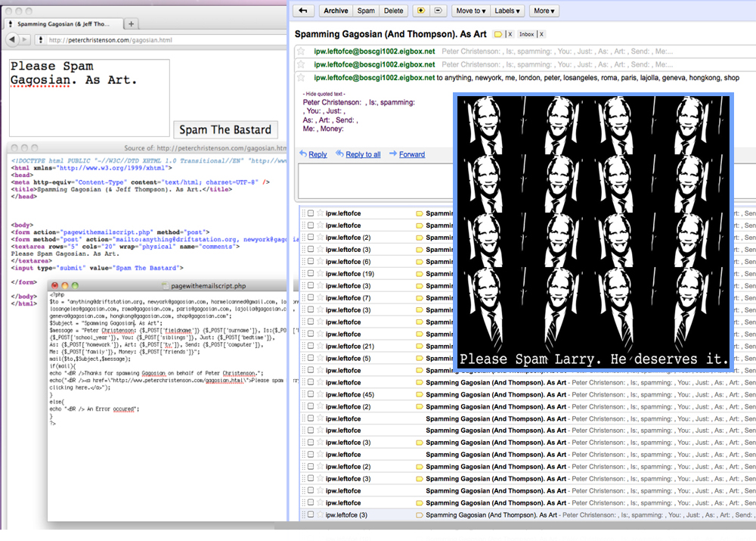Report the conversation with the Spam button

tap(366, 11)
